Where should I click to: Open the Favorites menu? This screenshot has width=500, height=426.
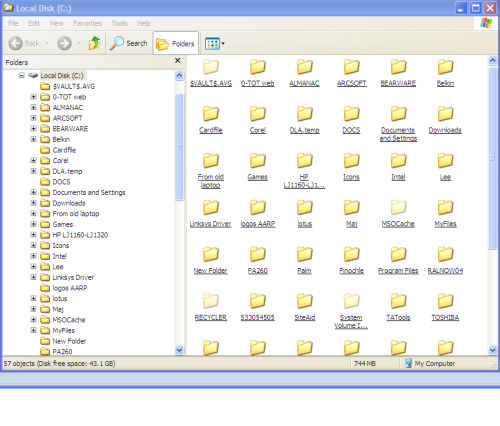click(87, 23)
